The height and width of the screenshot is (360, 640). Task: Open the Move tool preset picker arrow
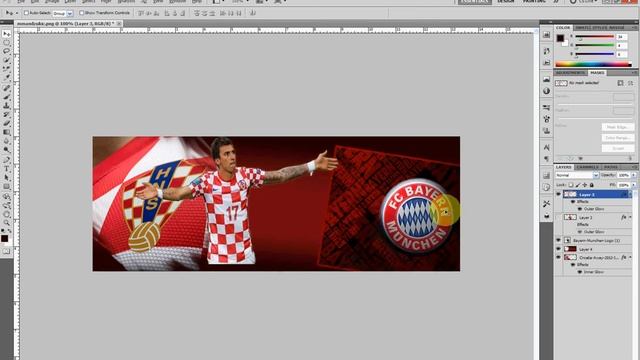[x=17, y=13]
